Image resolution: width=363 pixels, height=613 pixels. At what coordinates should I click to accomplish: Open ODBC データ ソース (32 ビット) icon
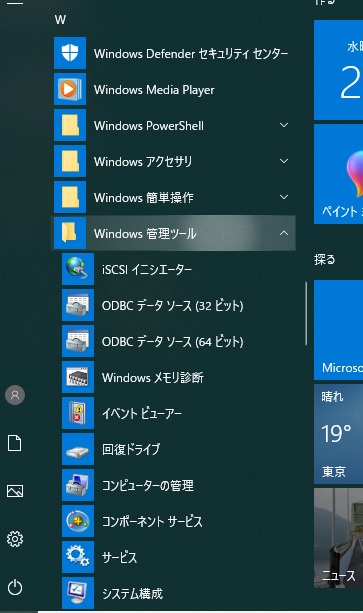[x=78, y=305]
